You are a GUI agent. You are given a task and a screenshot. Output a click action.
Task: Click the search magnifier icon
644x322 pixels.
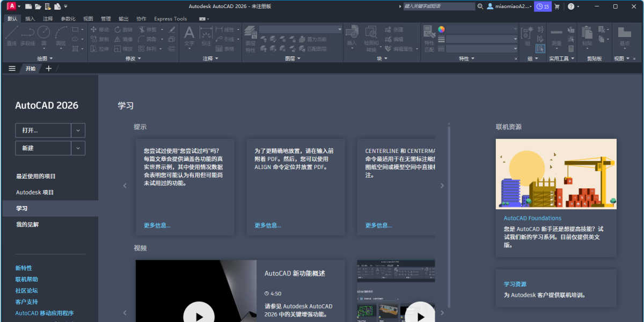480,6
